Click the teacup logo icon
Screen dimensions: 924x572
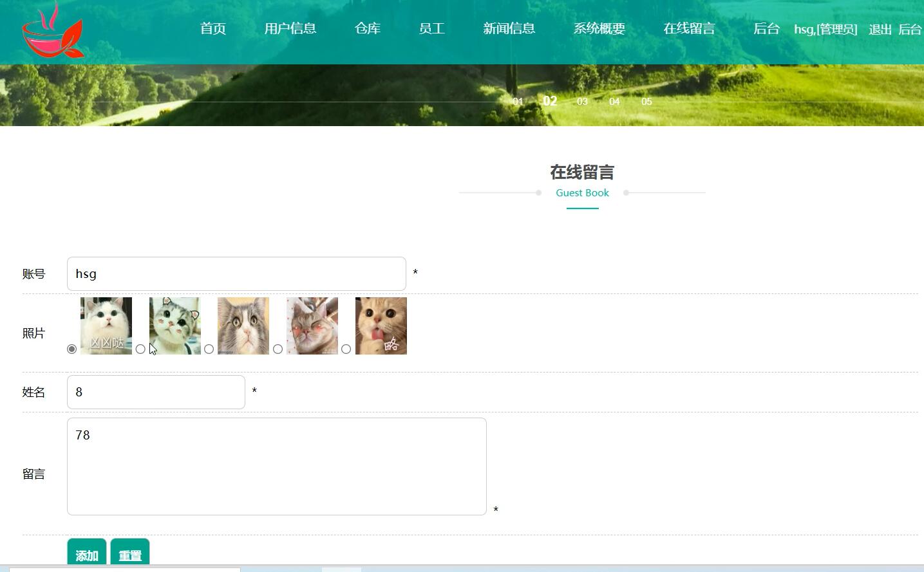click(x=53, y=30)
